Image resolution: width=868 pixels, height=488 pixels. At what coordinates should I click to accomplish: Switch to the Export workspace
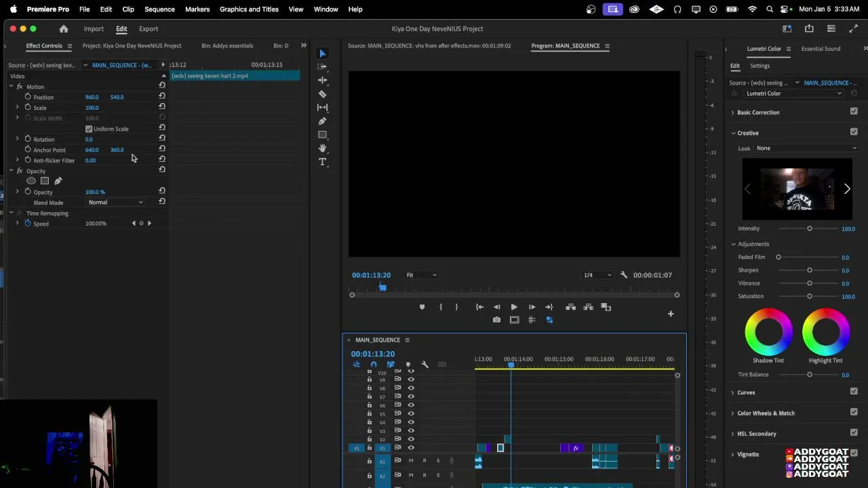click(149, 29)
